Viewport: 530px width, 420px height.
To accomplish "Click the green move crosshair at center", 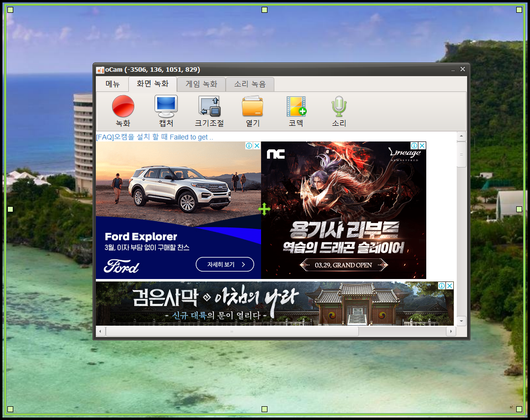I will pos(265,209).
